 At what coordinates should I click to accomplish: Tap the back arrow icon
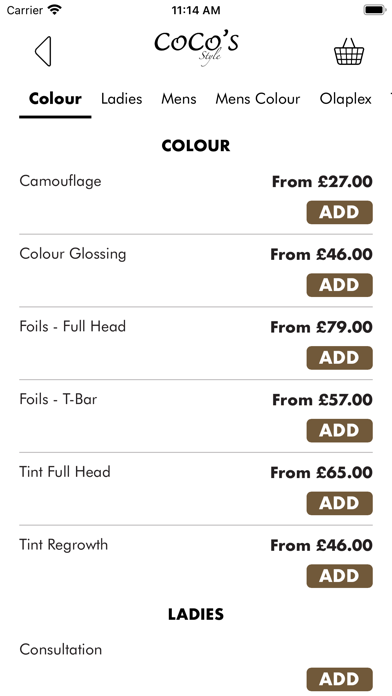point(44,51)
